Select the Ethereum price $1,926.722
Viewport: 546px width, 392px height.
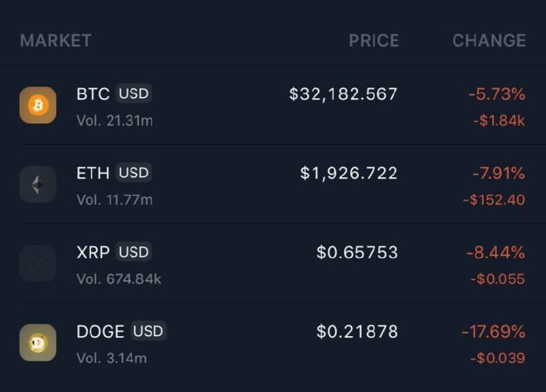(x=348, y=173)
